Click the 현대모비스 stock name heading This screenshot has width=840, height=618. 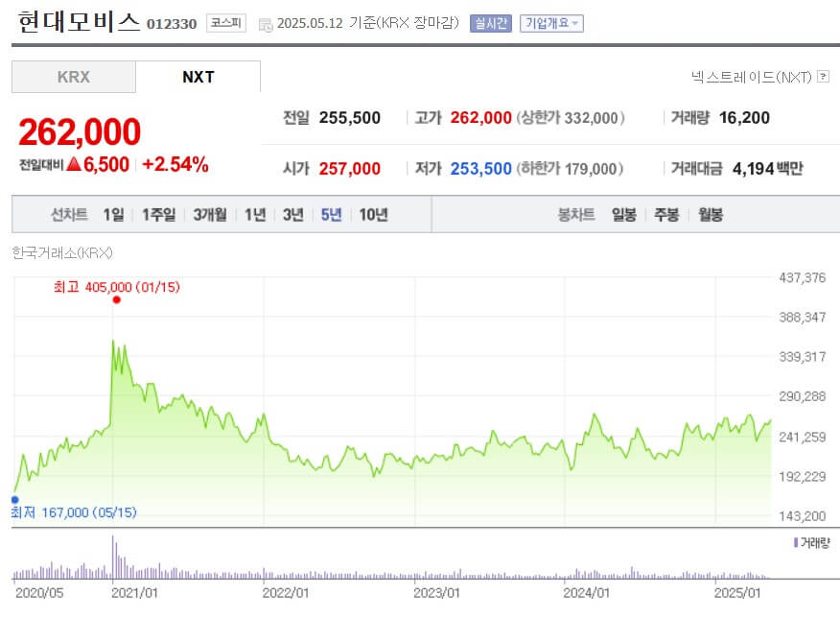[79, 22]
